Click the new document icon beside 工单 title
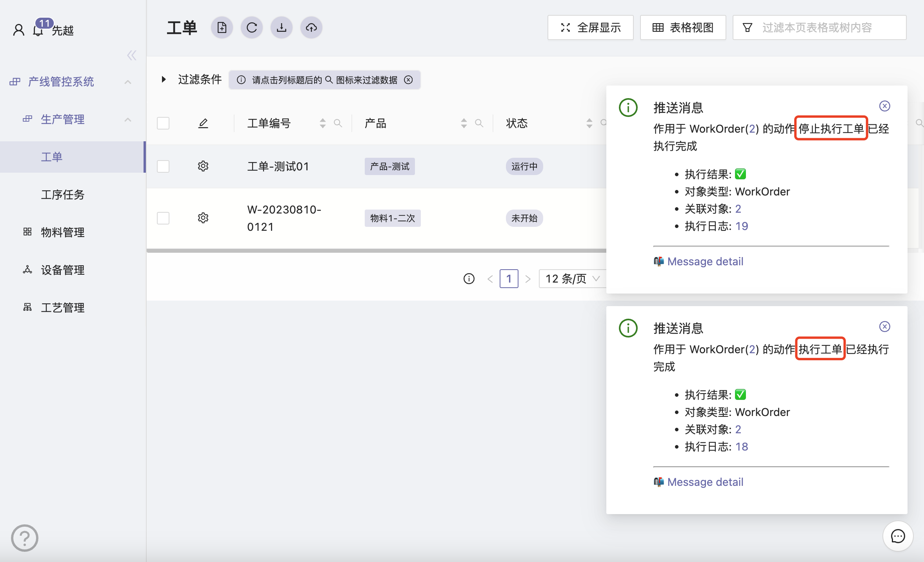The image size is (924, 562). tap(222, 28)
